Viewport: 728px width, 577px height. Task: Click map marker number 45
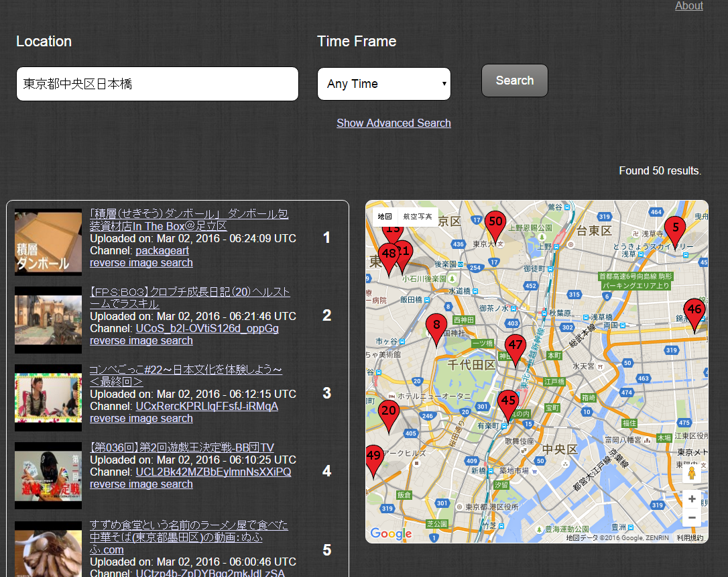508,404
